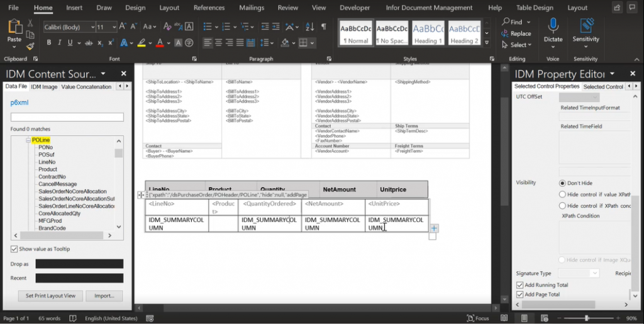Expand the Signature Type dropdown

pos(594,274)
